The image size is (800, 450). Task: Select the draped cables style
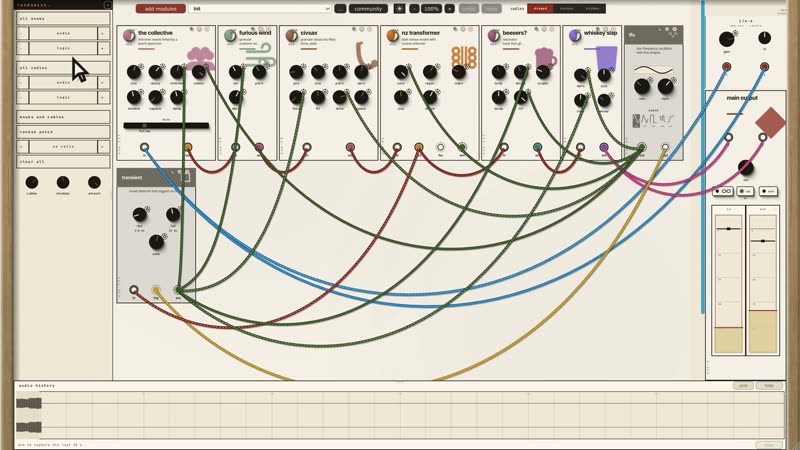pyautogui.click(x=540, y=9)
